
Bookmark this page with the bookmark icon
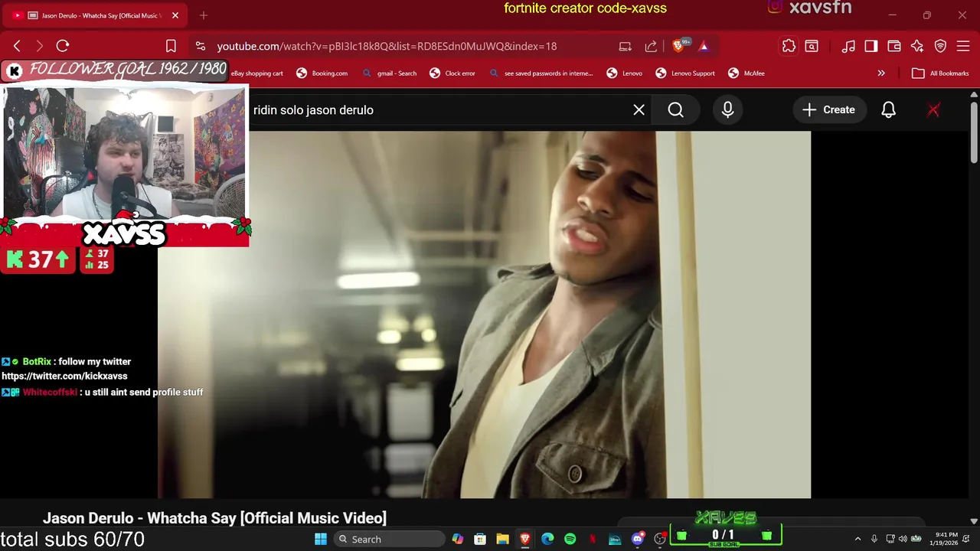pyautogui.click(x=171, y=46)
